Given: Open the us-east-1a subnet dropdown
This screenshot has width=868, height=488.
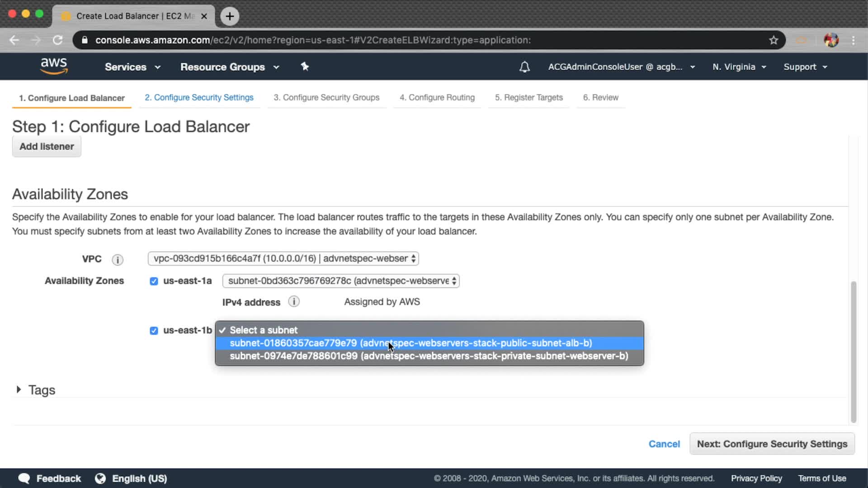Looking at the screenshot, I should (341, 281).
